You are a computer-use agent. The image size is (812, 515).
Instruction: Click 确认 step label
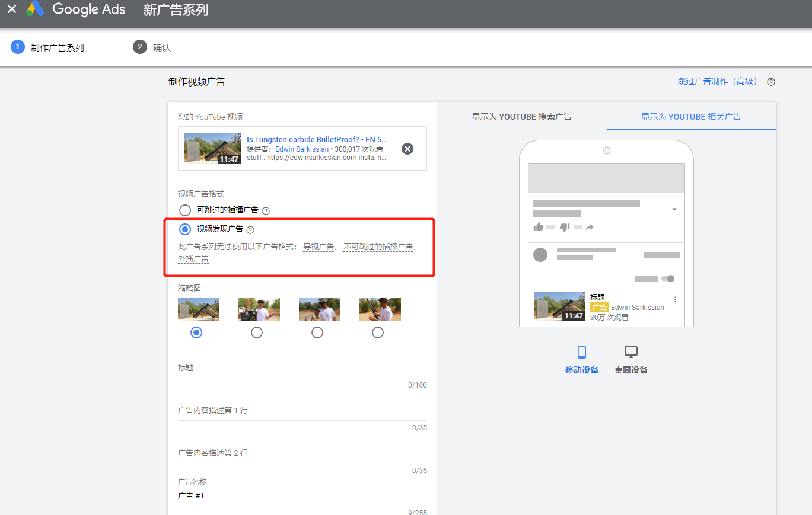pos(162,48)
